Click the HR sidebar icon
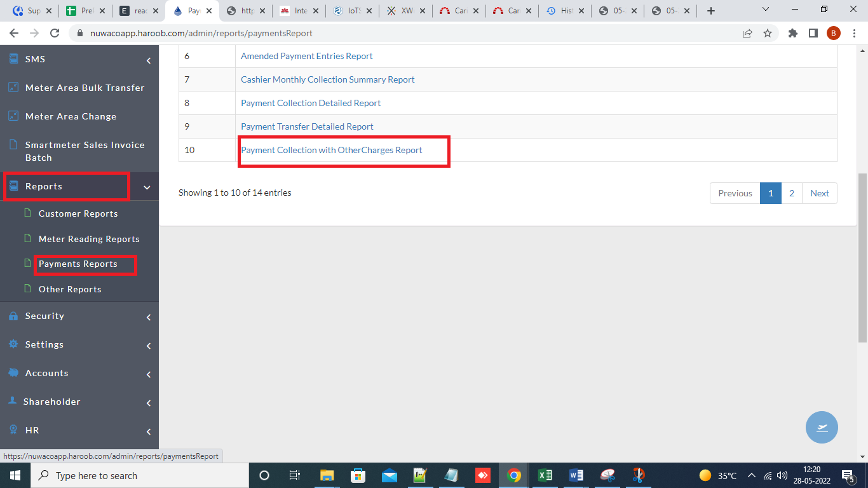This screenshot has height=488, width=868. coord(13,430)
